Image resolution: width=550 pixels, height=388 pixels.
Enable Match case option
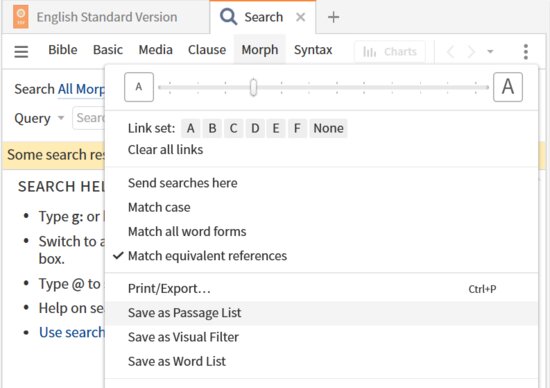click(321, 207)
